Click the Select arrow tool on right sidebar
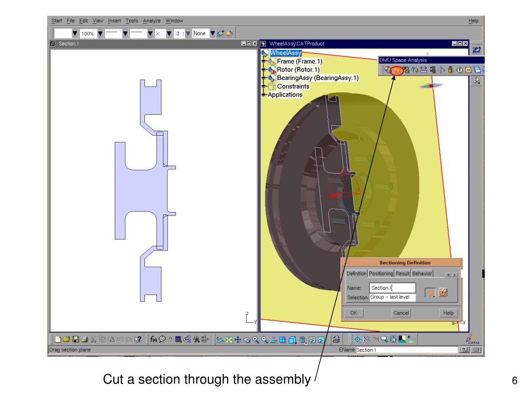The width and height of the screenshot is (532, 399). click(x=477, y=81)
